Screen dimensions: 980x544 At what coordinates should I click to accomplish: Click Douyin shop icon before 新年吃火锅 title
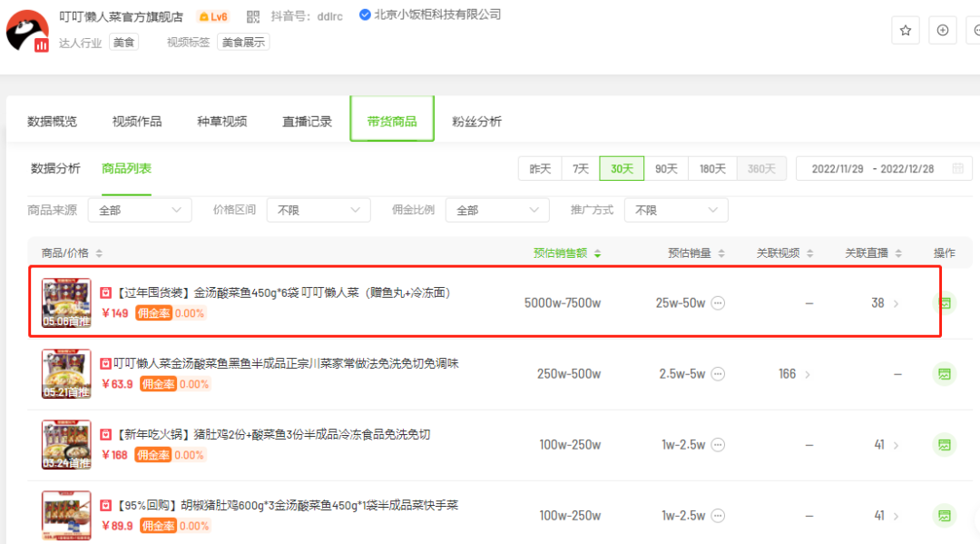coord(105,435)
